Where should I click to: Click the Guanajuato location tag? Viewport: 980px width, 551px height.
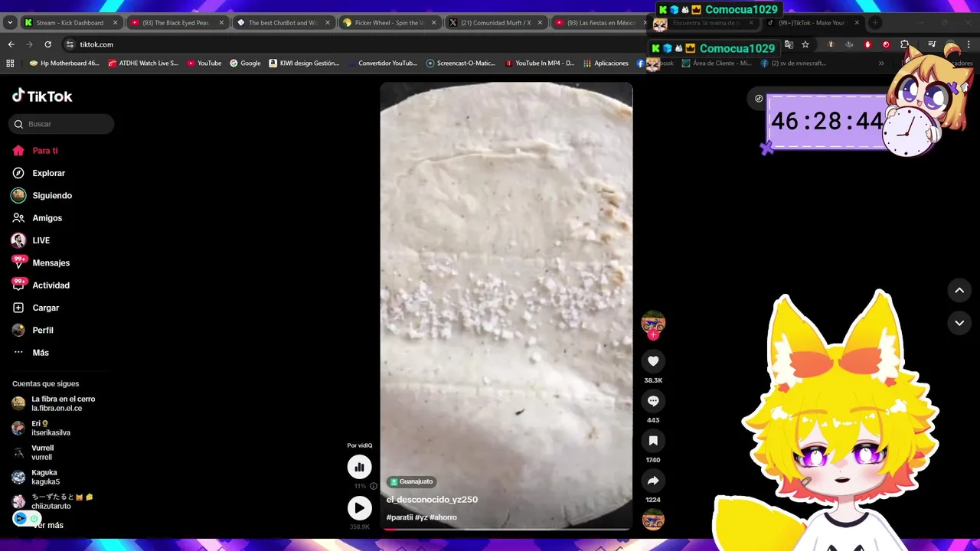411,481
